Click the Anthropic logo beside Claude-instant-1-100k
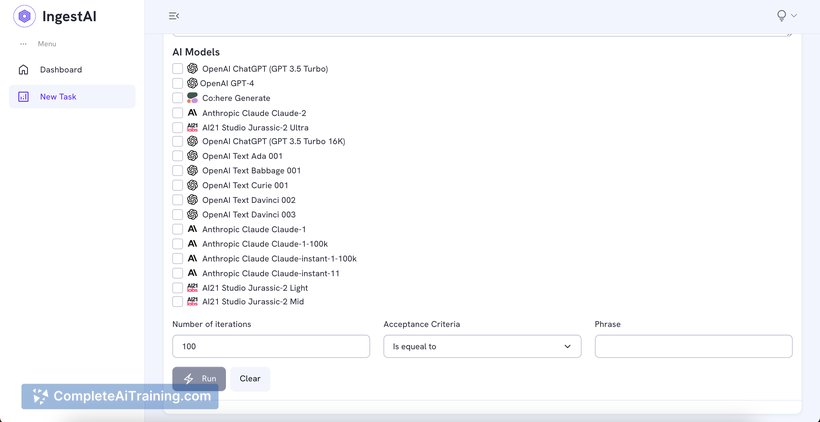Screen dimensions: 820x422 (192, 258)
